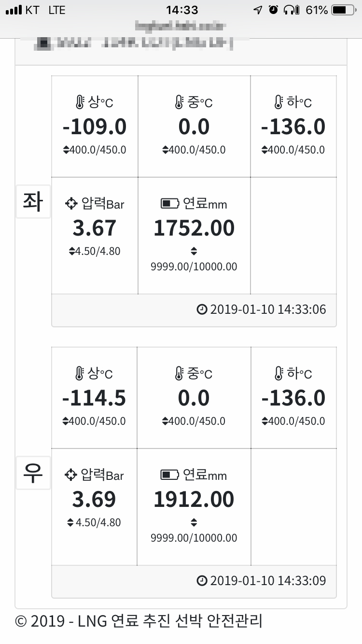Image resolution: width=362 pixels, height=644 pixels.
Task: Tap sort arrows under 1752.00 fuel value
Action: [x=194, y=251]
